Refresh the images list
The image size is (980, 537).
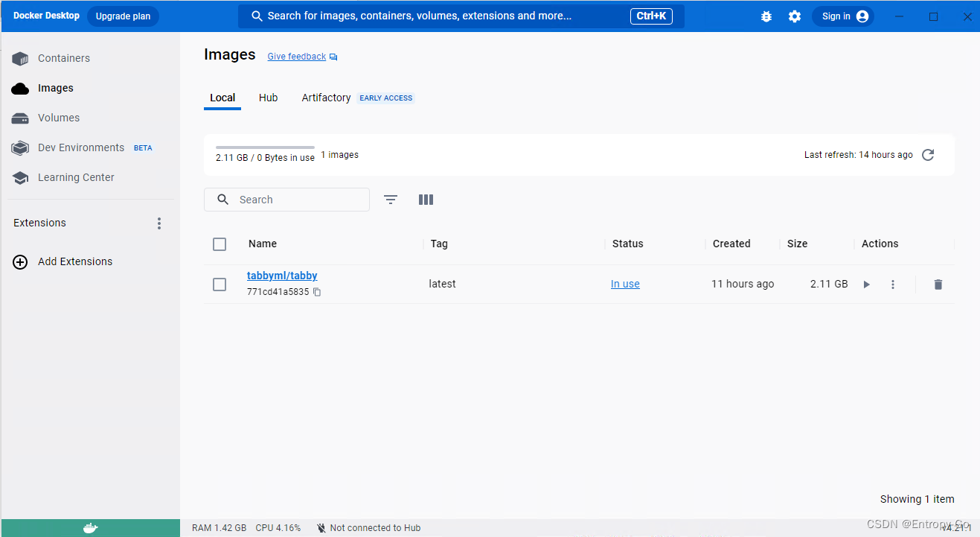coord(927,155)
